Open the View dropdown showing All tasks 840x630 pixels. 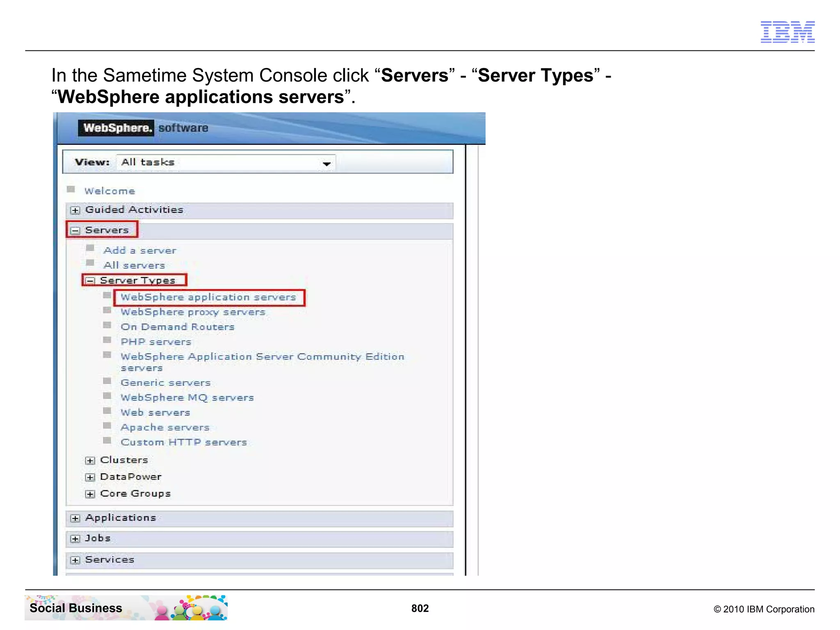[226, 162]
